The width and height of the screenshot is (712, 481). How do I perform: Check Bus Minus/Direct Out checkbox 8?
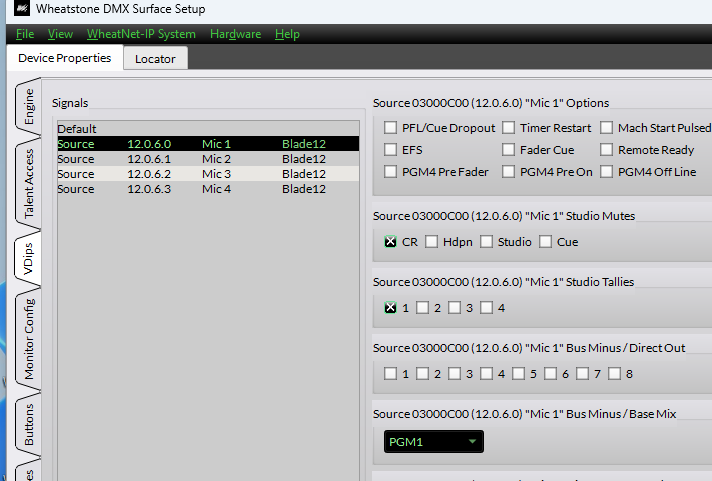(x=614, y=373)
